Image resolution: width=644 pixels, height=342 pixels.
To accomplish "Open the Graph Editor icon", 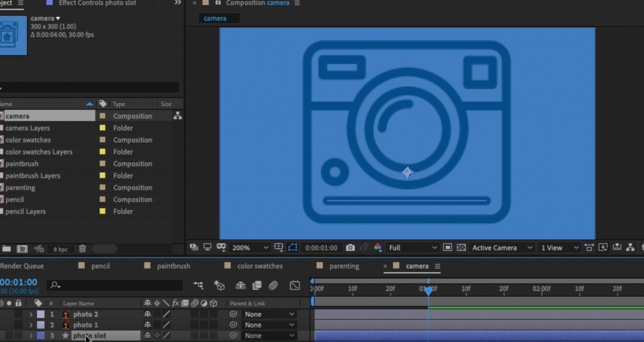I will 294,285.
